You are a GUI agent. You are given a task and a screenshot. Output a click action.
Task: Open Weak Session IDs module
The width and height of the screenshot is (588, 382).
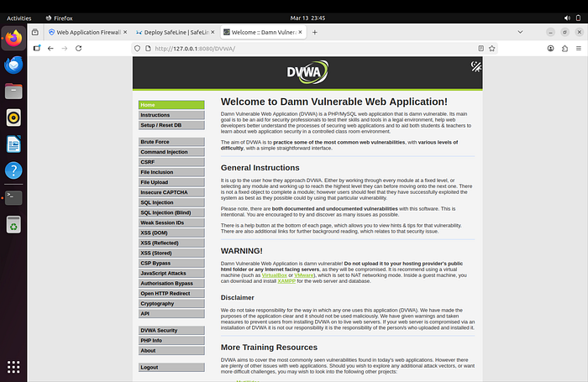[171, 222]
